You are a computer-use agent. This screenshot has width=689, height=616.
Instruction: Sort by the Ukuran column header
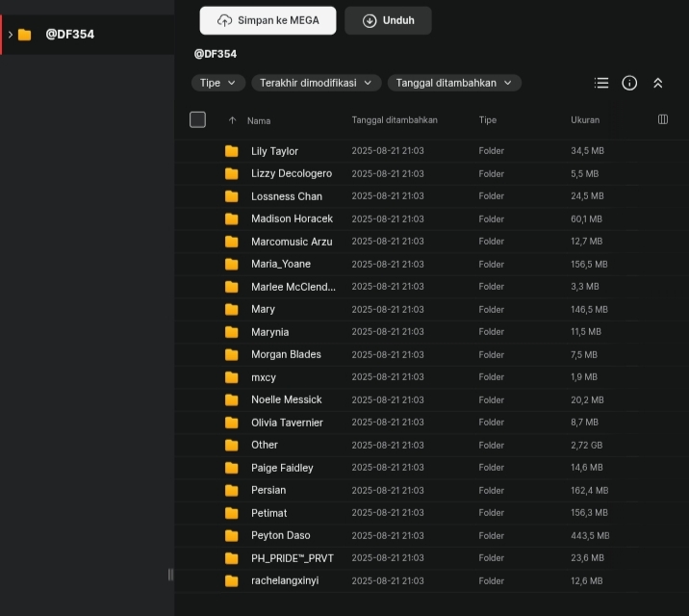tap(585, 120)
